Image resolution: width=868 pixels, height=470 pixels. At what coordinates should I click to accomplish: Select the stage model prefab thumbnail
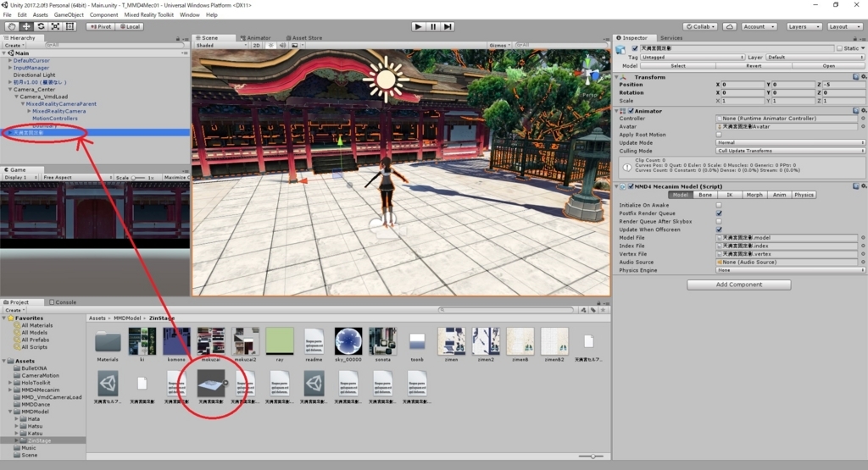pyautogui.click(x=211, y=383)
